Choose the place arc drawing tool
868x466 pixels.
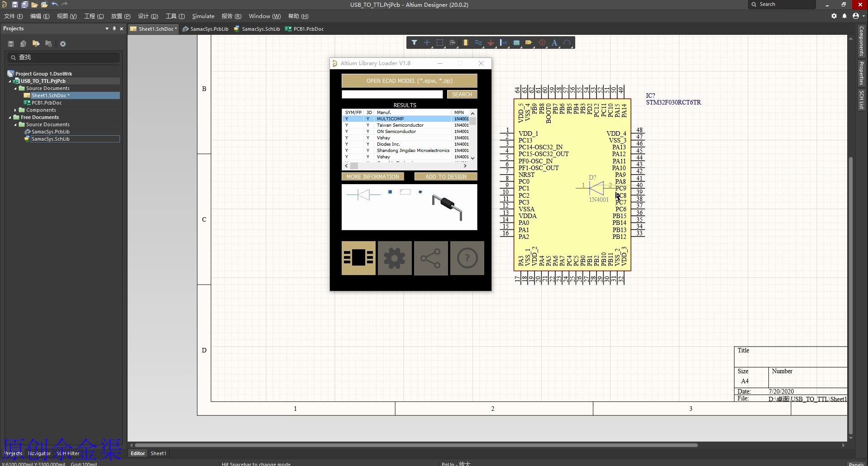567,43
